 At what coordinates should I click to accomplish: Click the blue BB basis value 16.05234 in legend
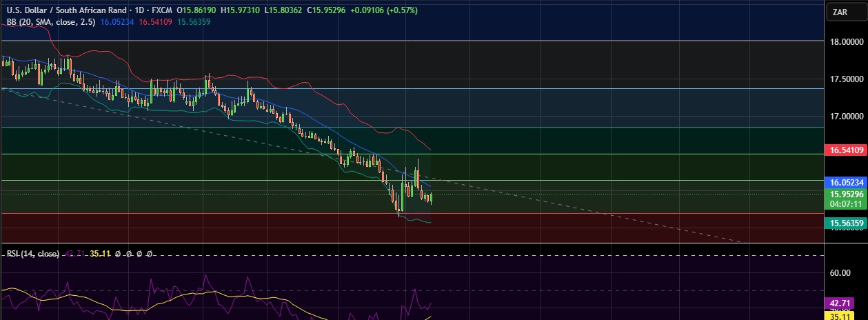click(118, 22)
